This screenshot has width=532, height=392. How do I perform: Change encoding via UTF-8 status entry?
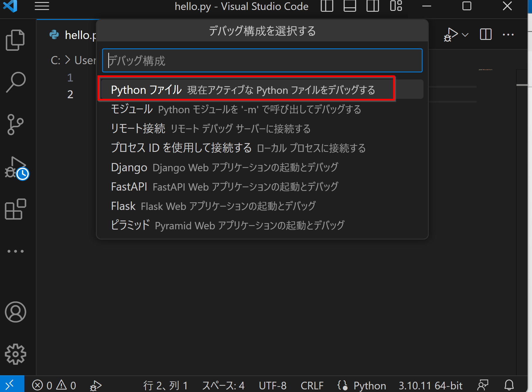(272, 386)
